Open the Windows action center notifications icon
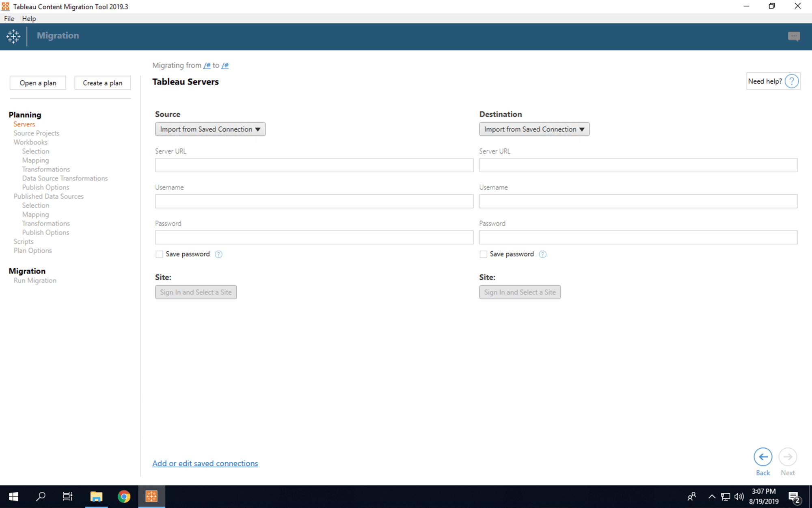Image resolution: width=812 pixels, height=508 pixels. [794, 497]
